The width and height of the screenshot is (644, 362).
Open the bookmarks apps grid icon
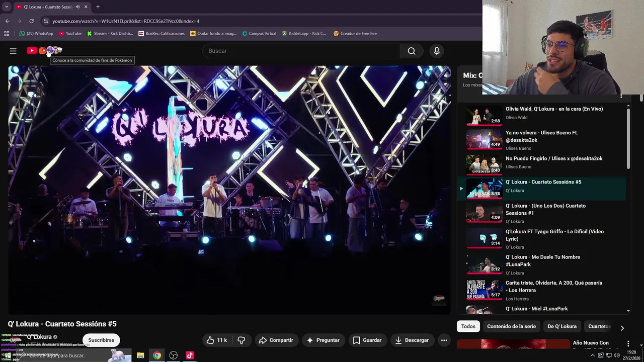click(7, 33)
